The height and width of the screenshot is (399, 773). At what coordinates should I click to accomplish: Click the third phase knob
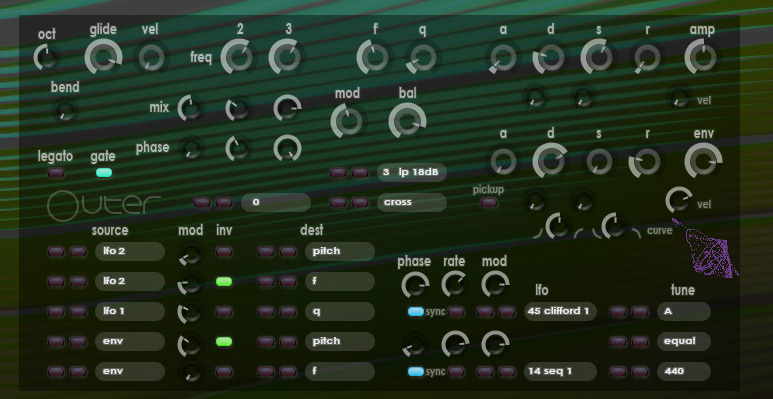coord(287,148)
